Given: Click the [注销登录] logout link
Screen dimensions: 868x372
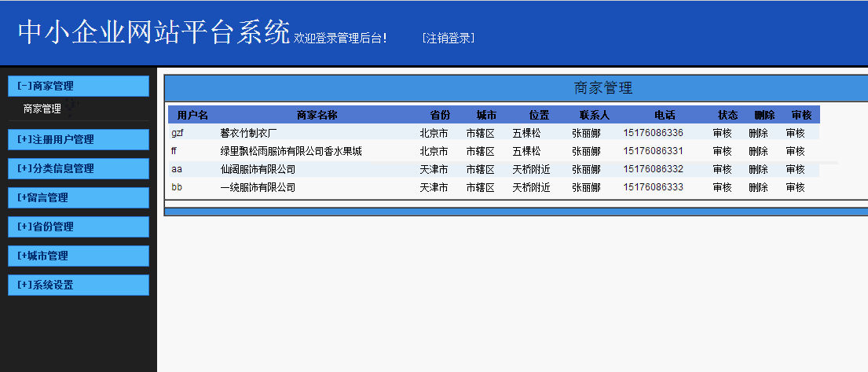Looking at the screenshot, I should [448, 38].
